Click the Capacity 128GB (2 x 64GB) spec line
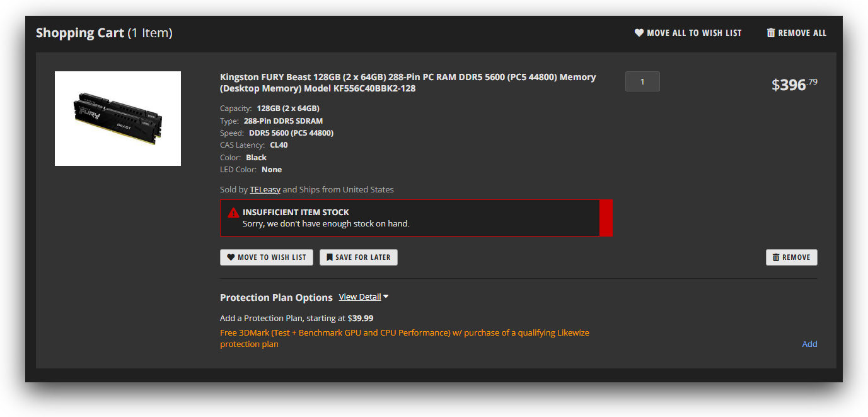This screenshot has height=417, width=868. pos(270,109)
